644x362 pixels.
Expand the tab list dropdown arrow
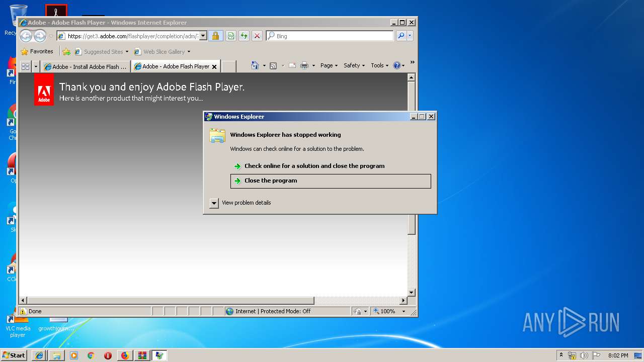point(36,66)
